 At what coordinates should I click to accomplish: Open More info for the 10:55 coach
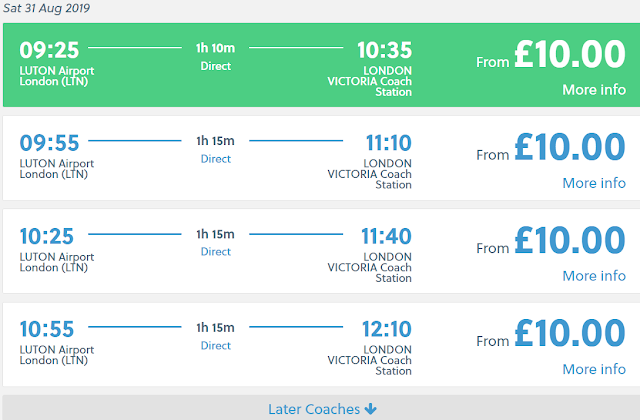tap(594, 369)
